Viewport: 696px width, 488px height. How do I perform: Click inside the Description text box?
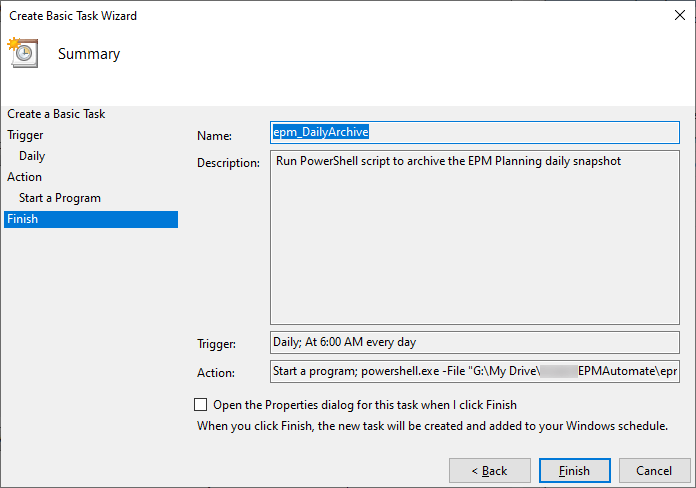tap(474, 240)
